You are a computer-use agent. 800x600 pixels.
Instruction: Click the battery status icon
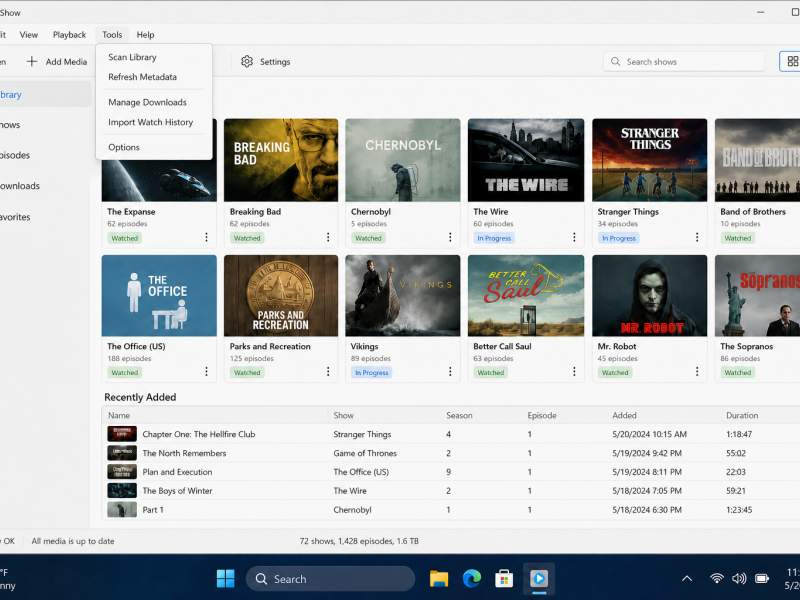pyautogui.click(x=762, y=579)
